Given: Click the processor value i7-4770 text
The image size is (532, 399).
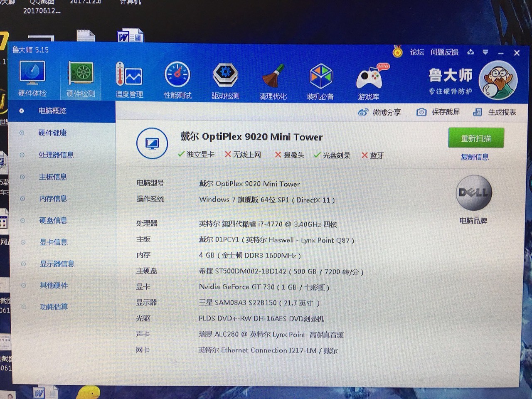Looking at the screenshot, I should [x=268, y=224].
